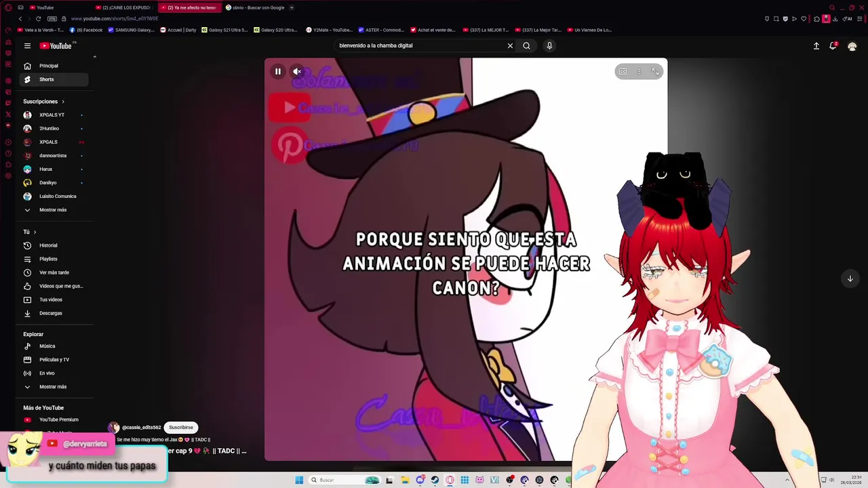Reload the current page
Screen dimensions: 868x488
coord(38,19)
